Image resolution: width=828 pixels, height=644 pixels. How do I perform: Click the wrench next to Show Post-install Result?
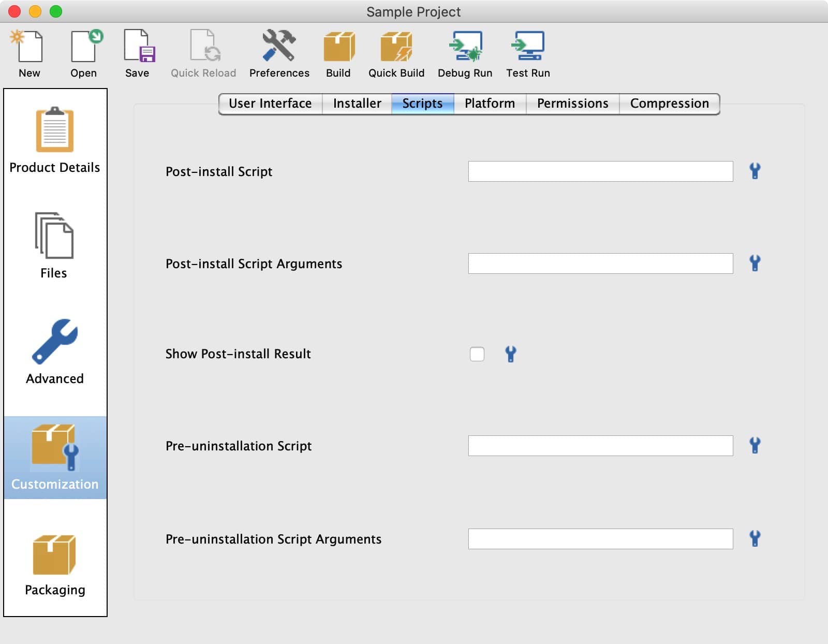[511, 354]
